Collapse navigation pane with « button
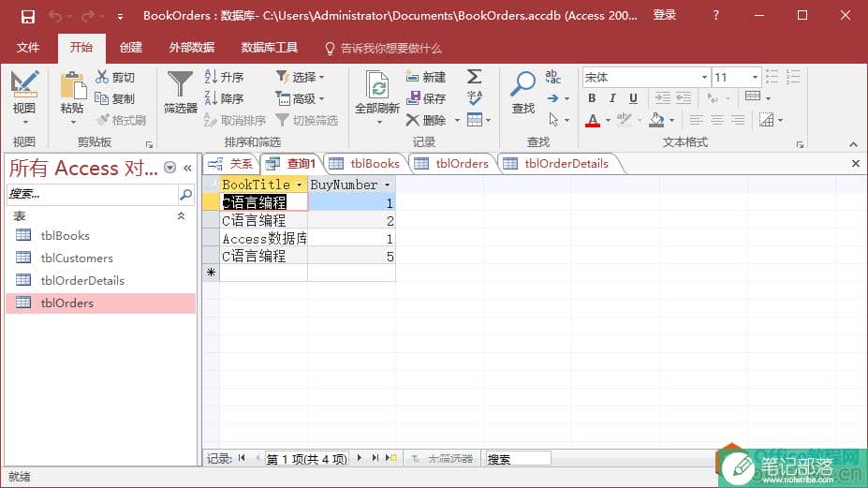This screenshot has width=868, height=488. pyautogui.click(x=187, y=168)
